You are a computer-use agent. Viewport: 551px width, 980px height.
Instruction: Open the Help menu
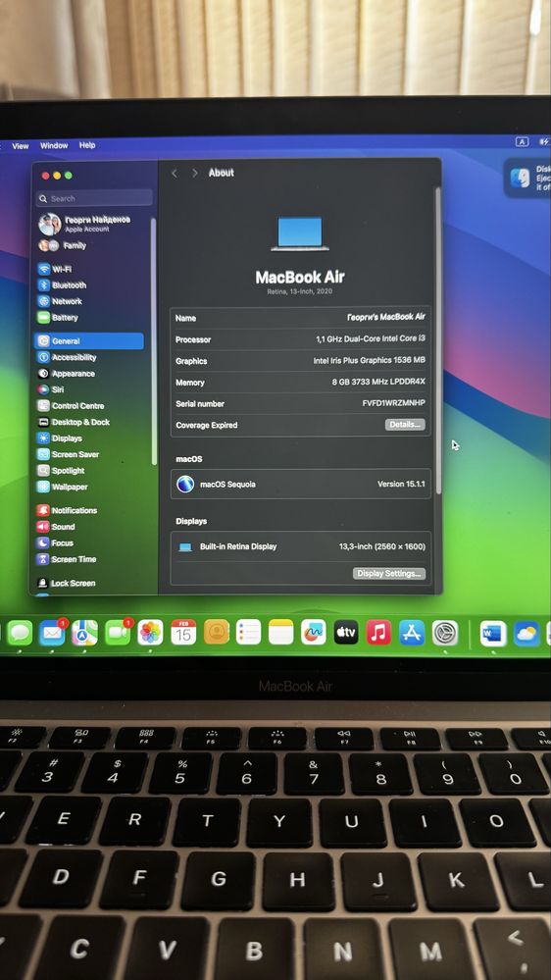click(x=87, y=145)
